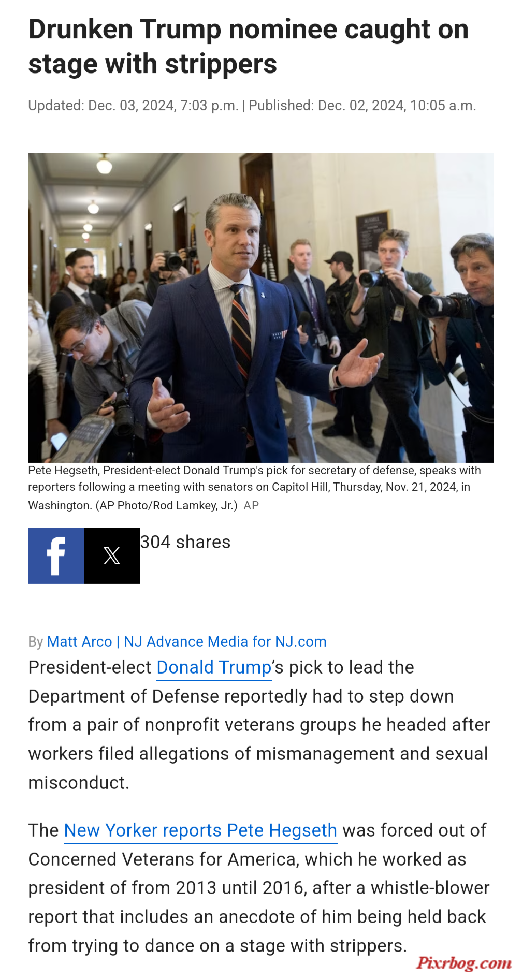Open the New Yorker reports Pete Hegseth link
522x980 pixels.
tap(200, 830)
